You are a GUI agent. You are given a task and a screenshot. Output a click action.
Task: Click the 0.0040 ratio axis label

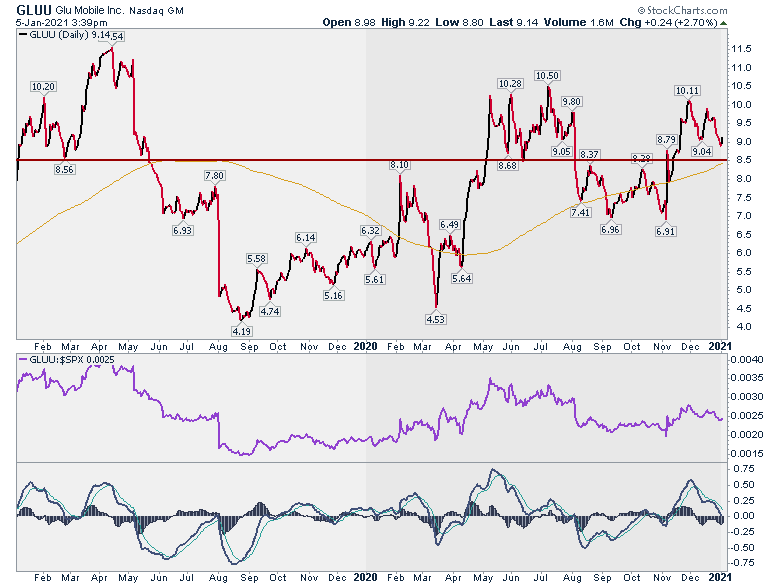(x=747, y=359)
